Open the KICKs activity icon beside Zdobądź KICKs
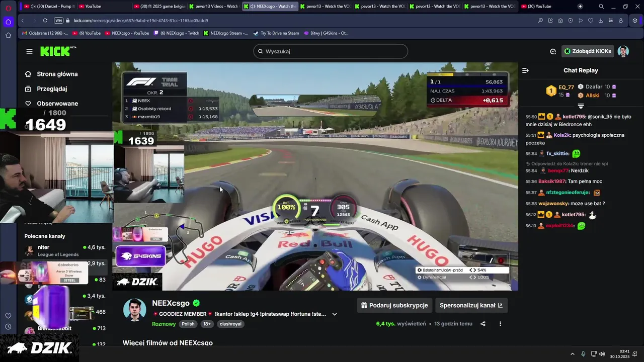This screenshot has width=644, height=362. pos(553,51)
